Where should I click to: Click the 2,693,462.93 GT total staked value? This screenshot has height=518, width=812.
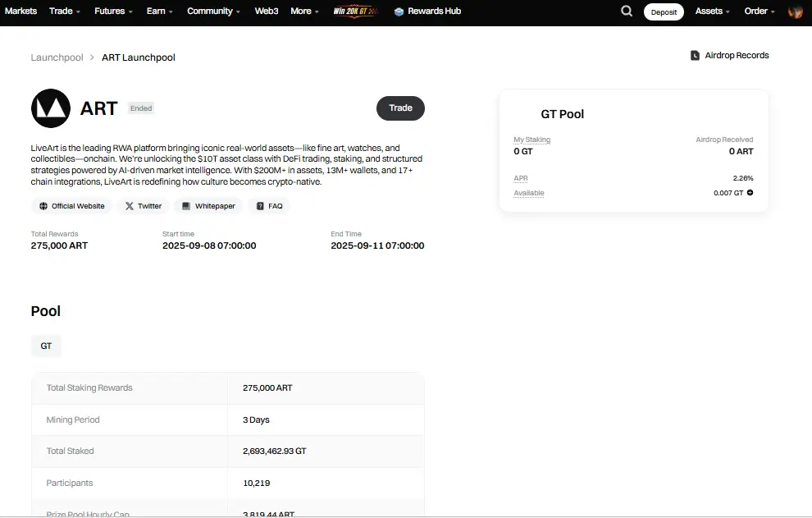(275, 452)
